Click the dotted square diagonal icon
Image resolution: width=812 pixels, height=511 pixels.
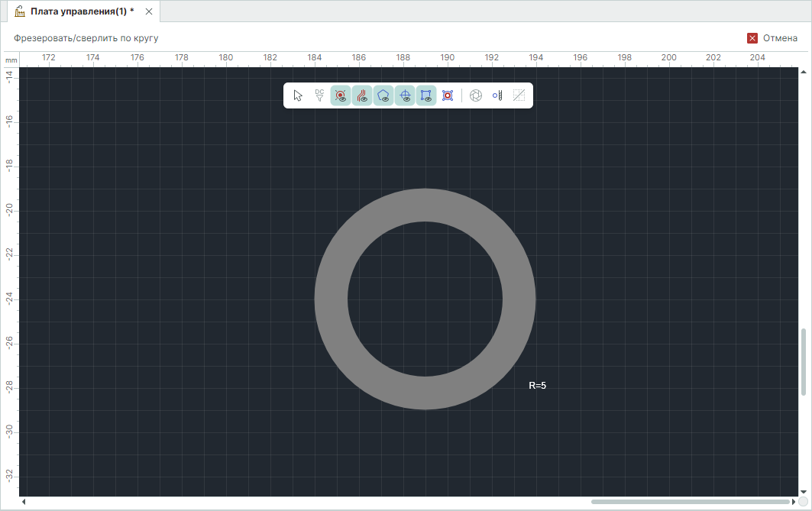coord(519,95)
